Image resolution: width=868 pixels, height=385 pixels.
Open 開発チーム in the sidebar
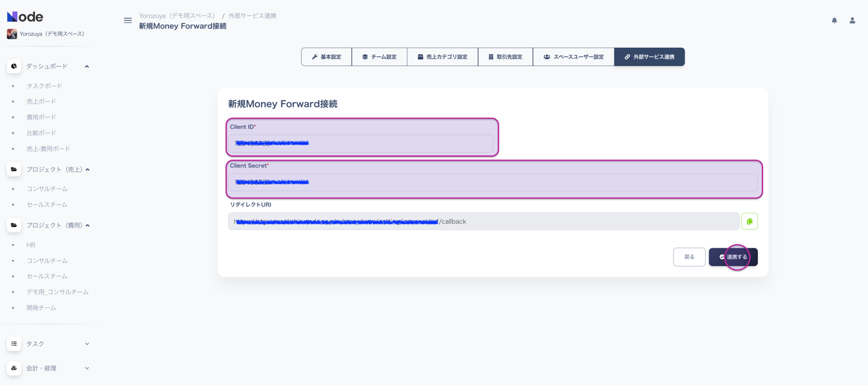pos(41,307)
